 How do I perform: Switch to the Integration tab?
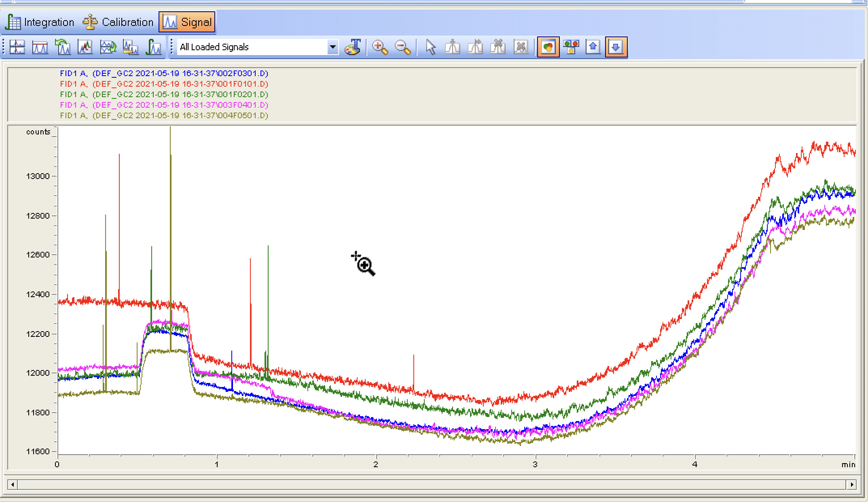(x=40, y=22)
